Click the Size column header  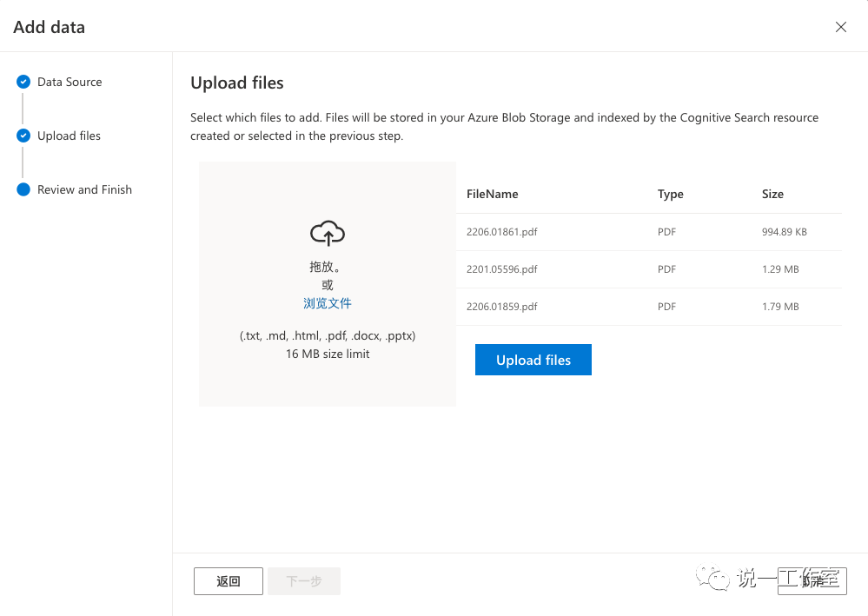(x=772, y=194)
